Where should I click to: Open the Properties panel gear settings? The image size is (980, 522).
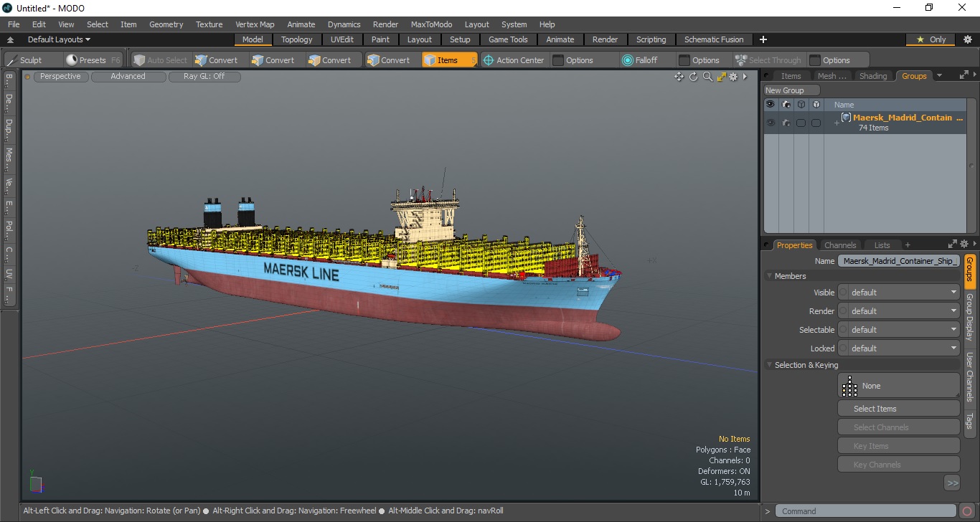964,244
